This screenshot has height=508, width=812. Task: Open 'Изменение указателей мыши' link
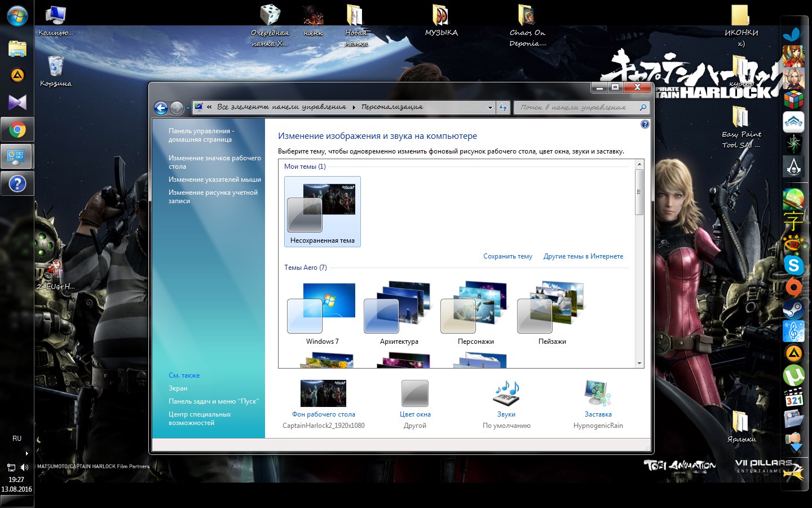(x=214, y=179)
